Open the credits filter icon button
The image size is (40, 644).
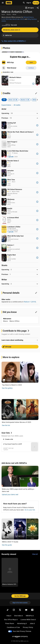[x=4, y=99]
